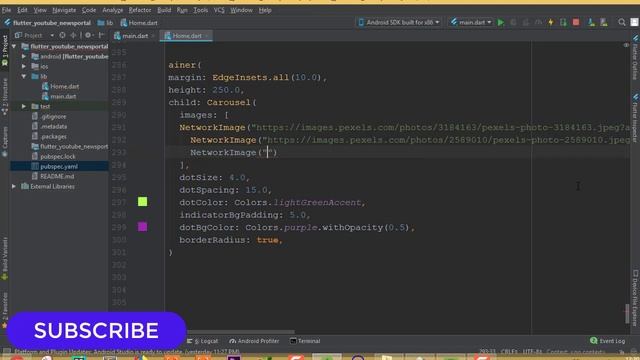Expand the test folder arrow
Screen dimensions: 640x360
coord(24,106)
